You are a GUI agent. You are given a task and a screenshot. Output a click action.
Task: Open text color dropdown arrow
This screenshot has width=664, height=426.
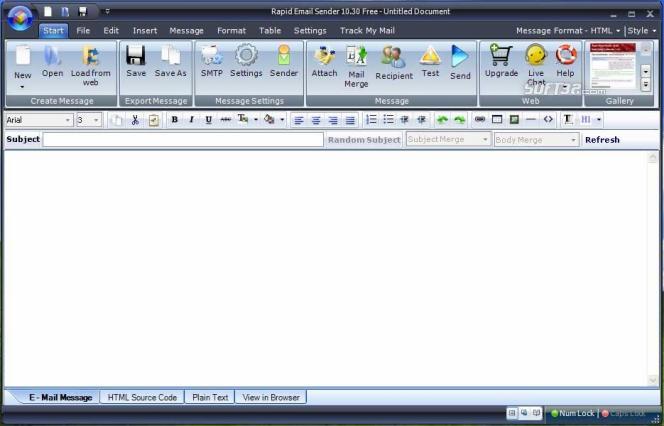256,120
